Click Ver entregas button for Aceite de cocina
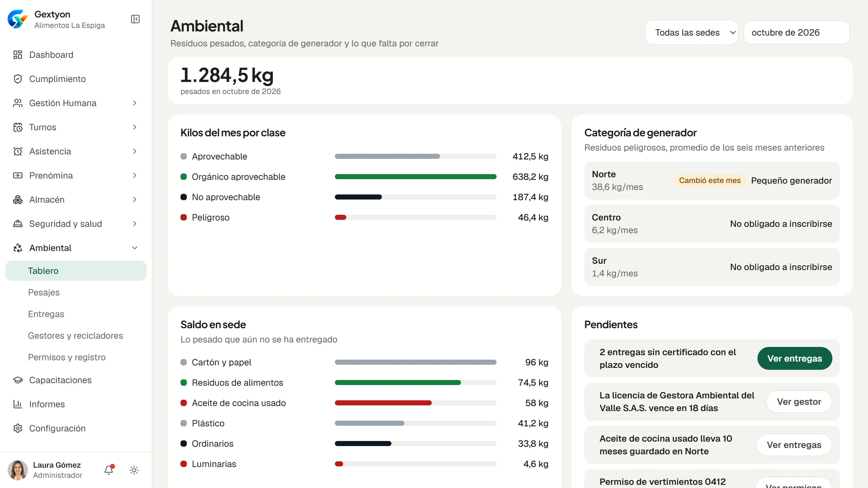Image resolution: width=868 pixels, height=488 pixels. pyautogui.click(x=794, y=444)
